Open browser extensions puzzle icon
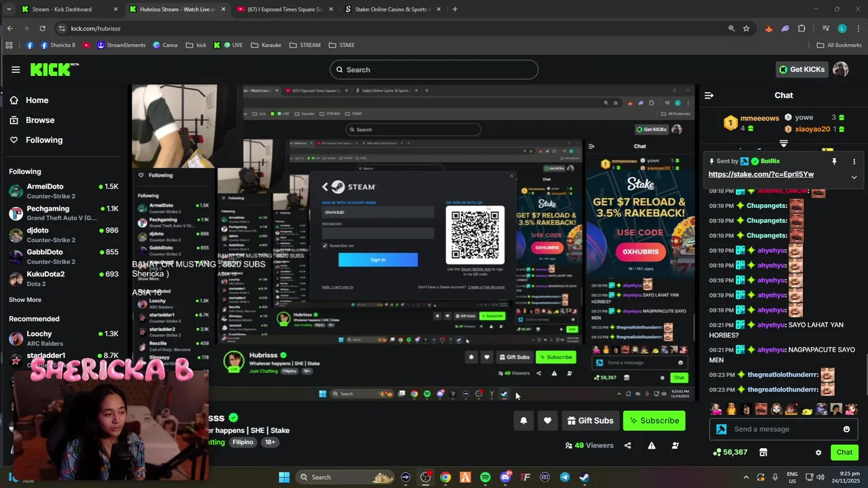Viewport: 868px width, 488px height. click(802, 28)
